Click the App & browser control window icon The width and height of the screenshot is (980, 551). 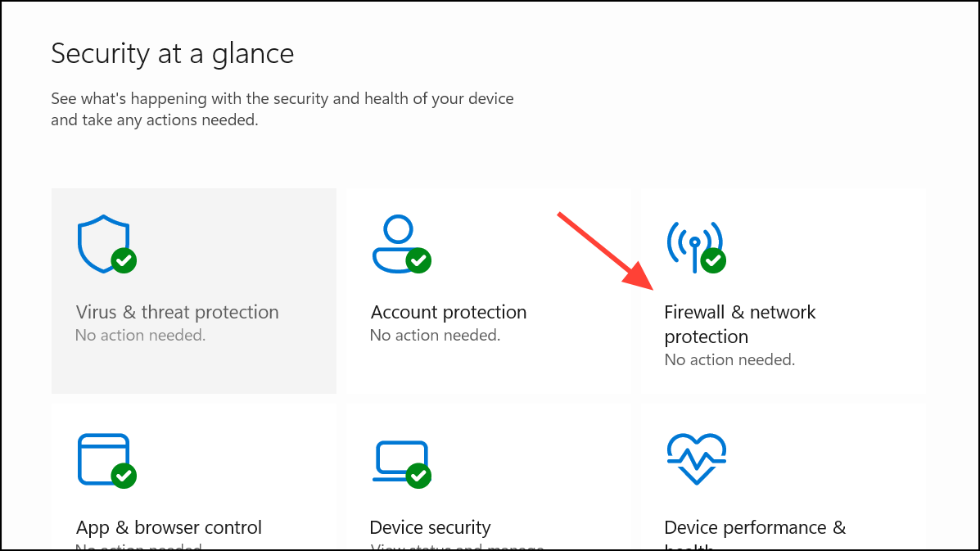click(x=104, y=459)
